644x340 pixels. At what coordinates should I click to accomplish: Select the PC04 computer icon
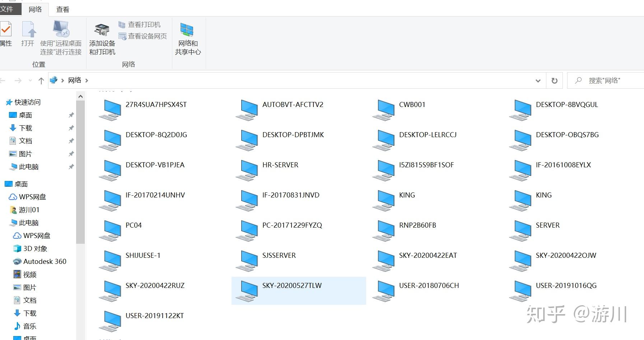(110, 230)
